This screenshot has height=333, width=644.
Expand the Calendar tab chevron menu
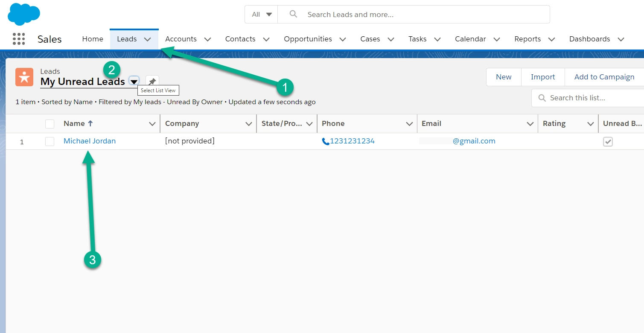497,39
